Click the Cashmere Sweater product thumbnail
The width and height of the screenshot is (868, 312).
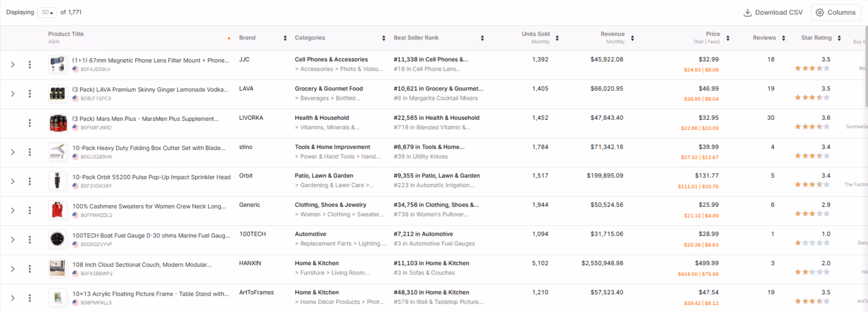pyautogui.click(x=57, y=211)
